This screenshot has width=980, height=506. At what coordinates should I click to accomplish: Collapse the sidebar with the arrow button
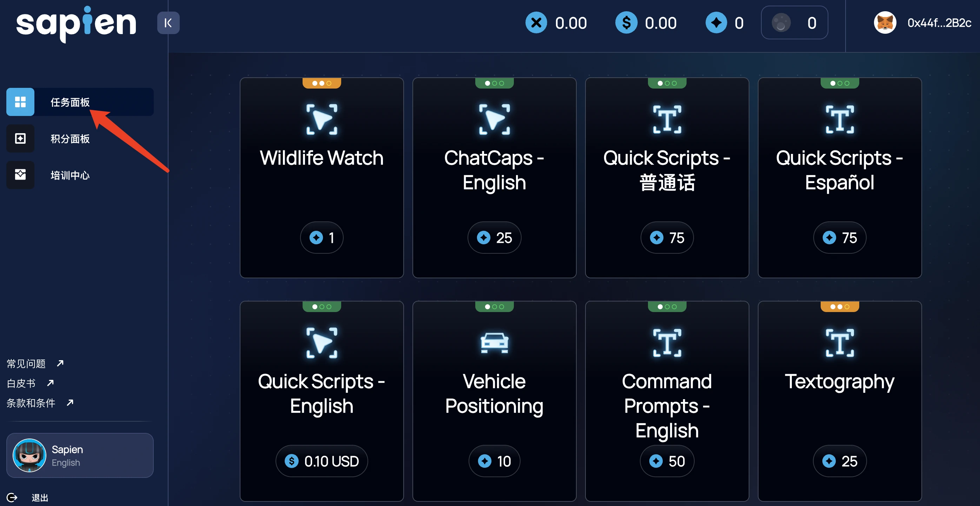[x=168, y=23]
